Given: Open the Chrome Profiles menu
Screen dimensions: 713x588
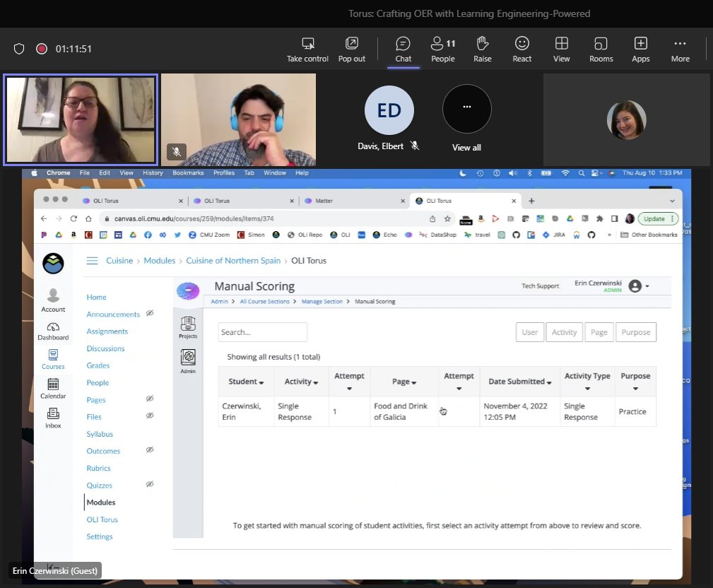Looking at the screenshot, I should point(224,173).
